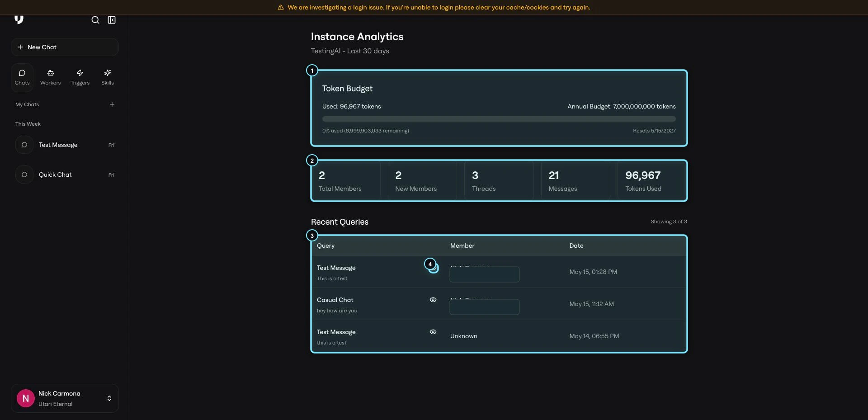Click the 'This is a test' query row

[x=499, y=272]
